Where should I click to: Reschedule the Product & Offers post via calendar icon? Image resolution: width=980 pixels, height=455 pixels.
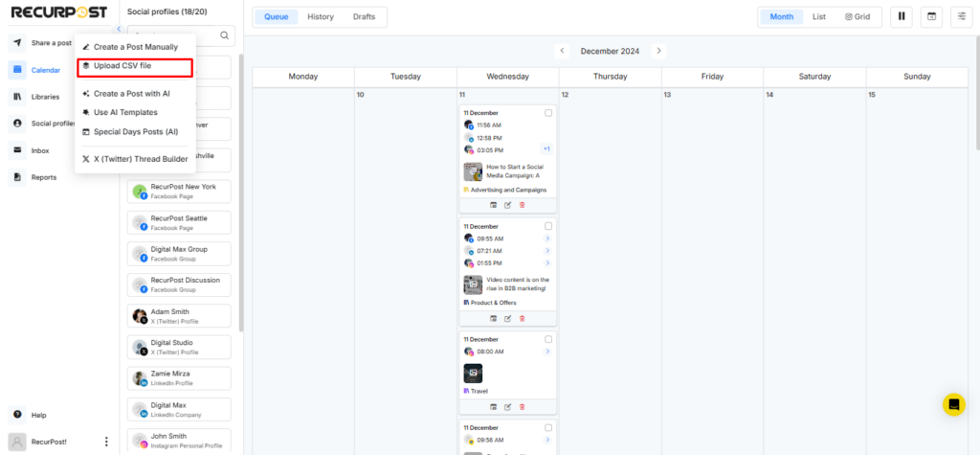(493, 318)
